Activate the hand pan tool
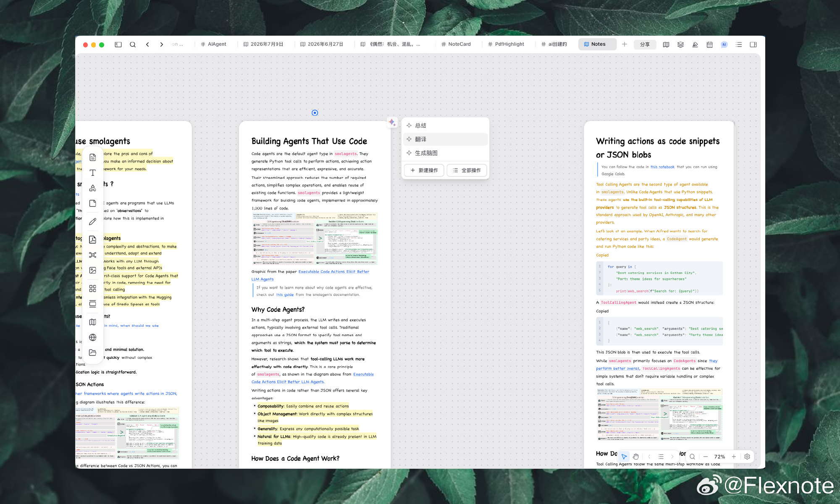 [636, 457]
